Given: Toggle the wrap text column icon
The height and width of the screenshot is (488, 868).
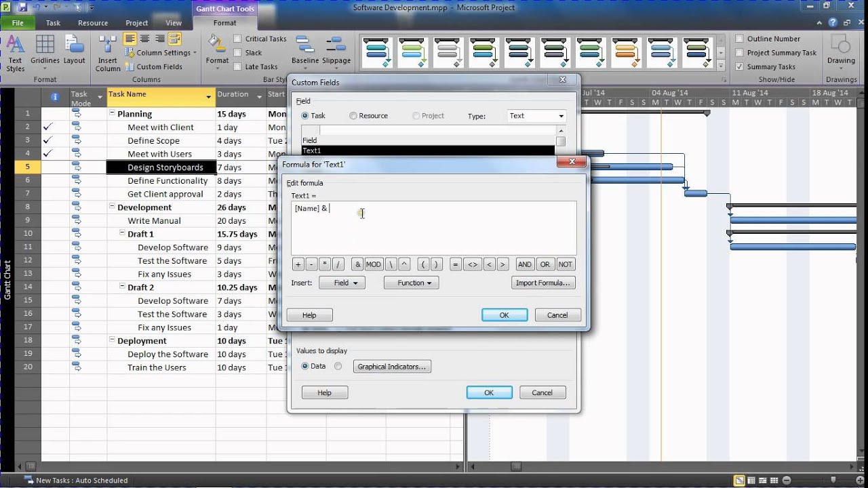Looking at the screenshot, I should [175, 39].
